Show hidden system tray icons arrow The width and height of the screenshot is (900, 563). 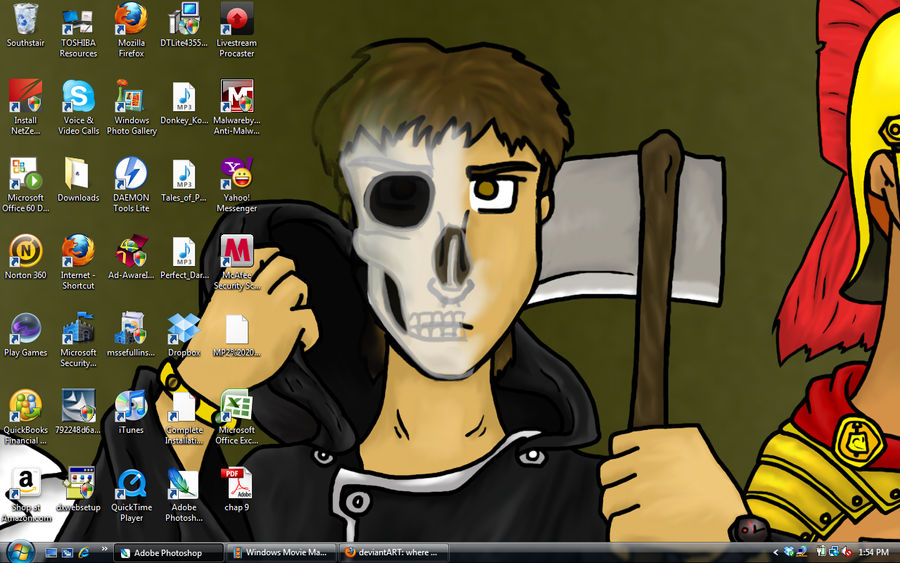pos(775,553)
